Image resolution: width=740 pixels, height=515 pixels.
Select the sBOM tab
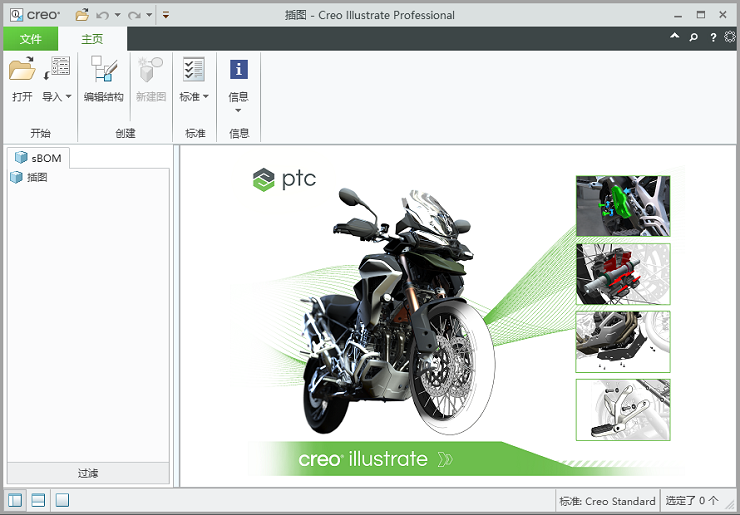(x=38, y=158)
